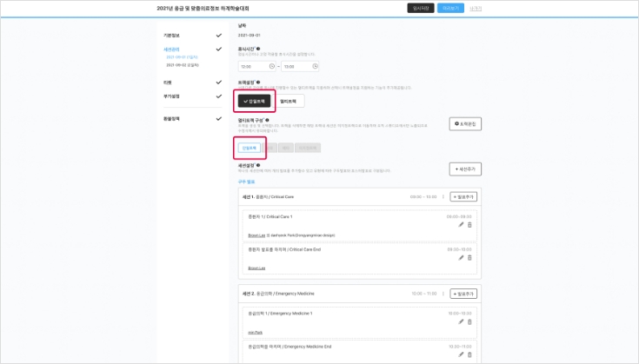Click the info icon beside 휴식시간
Screen dimensions: 639x364
(x=260, y=50)
